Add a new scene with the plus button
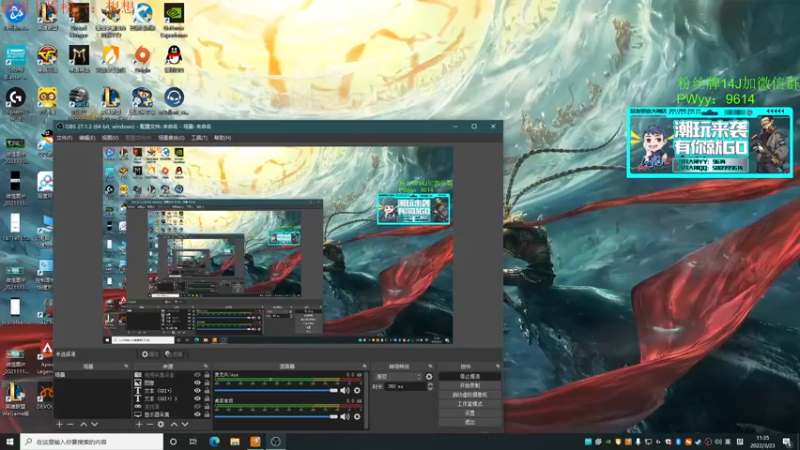This screenshot has width=800, height=450. click(x=59, y=424)
